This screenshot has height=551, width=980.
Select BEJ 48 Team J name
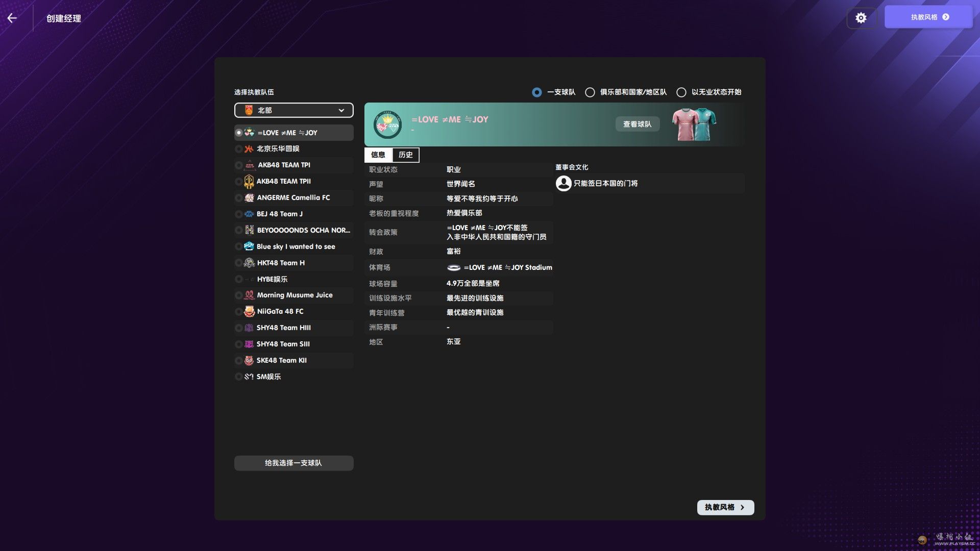coord(280,214)
